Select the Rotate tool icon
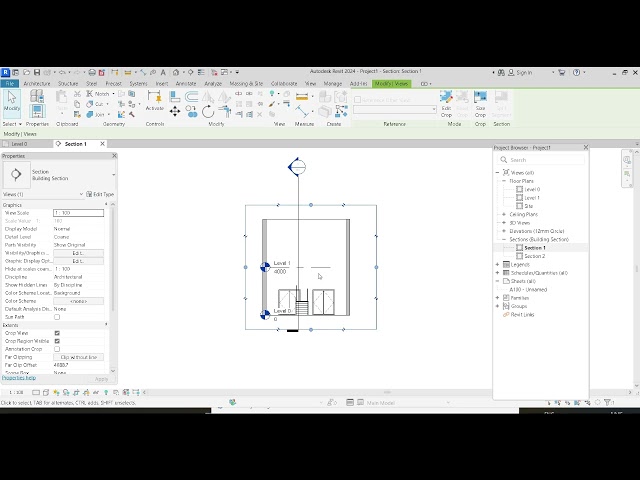Viewport: 640px width, 480px height. tap(208, 111)
